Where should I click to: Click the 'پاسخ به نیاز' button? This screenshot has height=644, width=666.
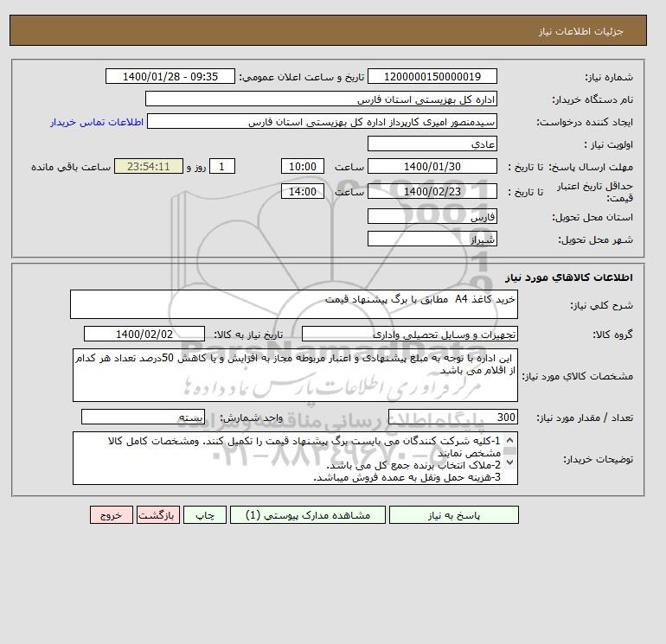pyautogui.click(x=453, y=514)
